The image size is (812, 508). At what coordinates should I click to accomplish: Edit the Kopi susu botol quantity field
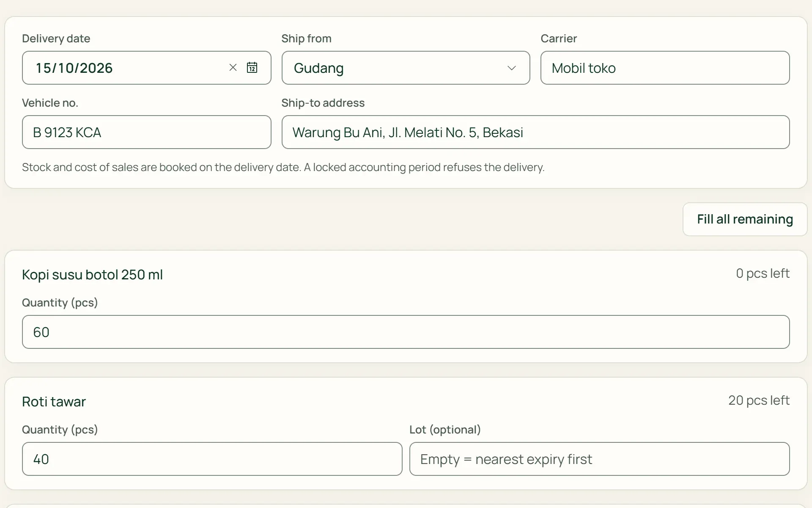click(x=406, y=332)
